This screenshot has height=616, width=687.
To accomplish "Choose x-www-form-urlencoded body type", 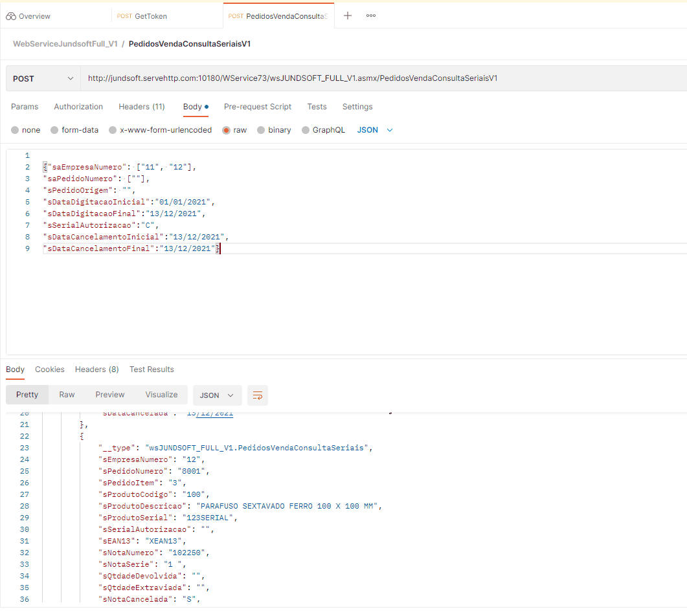I will (x=113, y=130).
